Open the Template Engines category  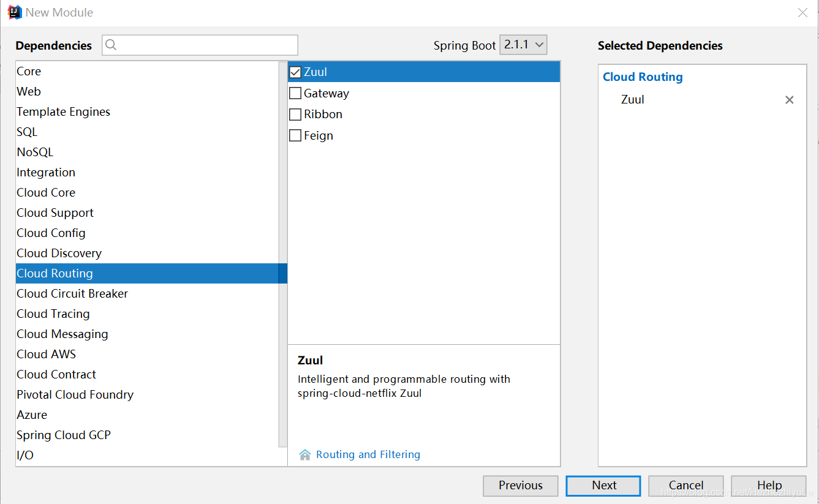(x=147, y=112)
